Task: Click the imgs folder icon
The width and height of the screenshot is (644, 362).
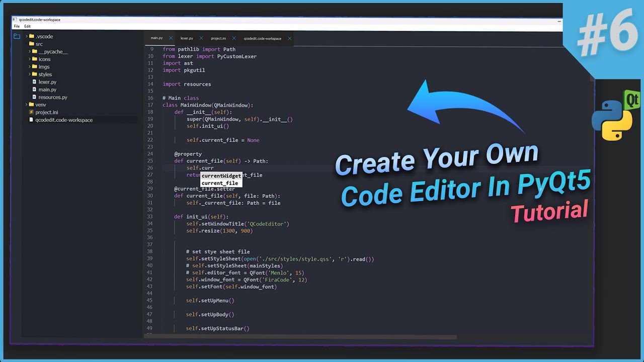Action: click(35, 66)
